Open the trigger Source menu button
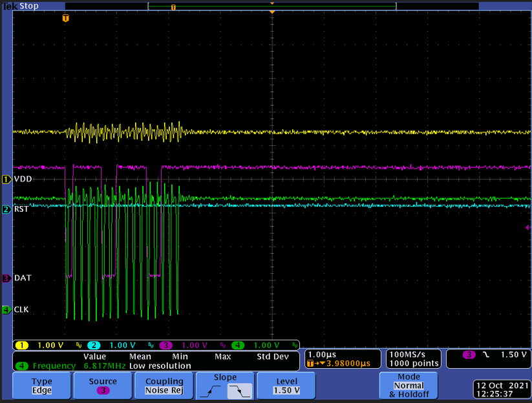 pos(103,386)
